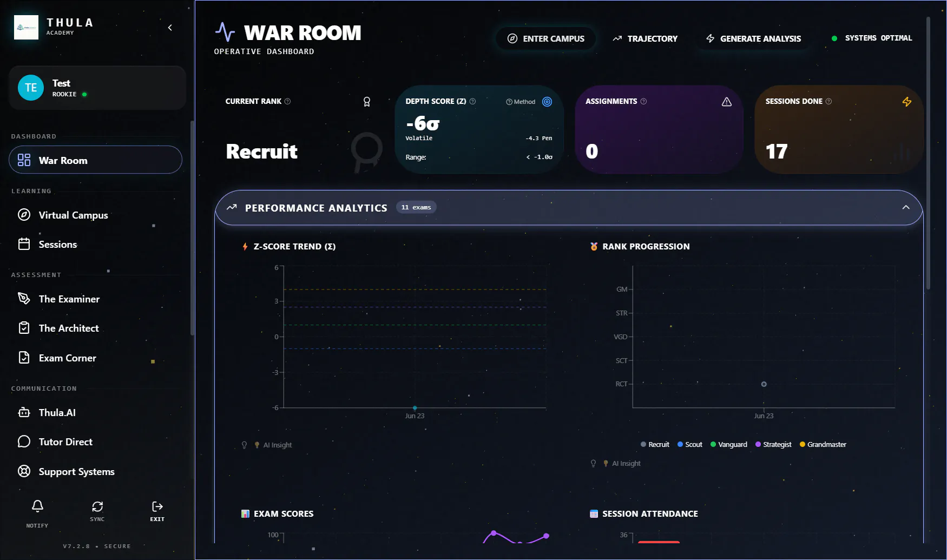The width and height of the screenshot is (947, 560).
Task: Open The Examiner
Action: click(x=95, y=299)
